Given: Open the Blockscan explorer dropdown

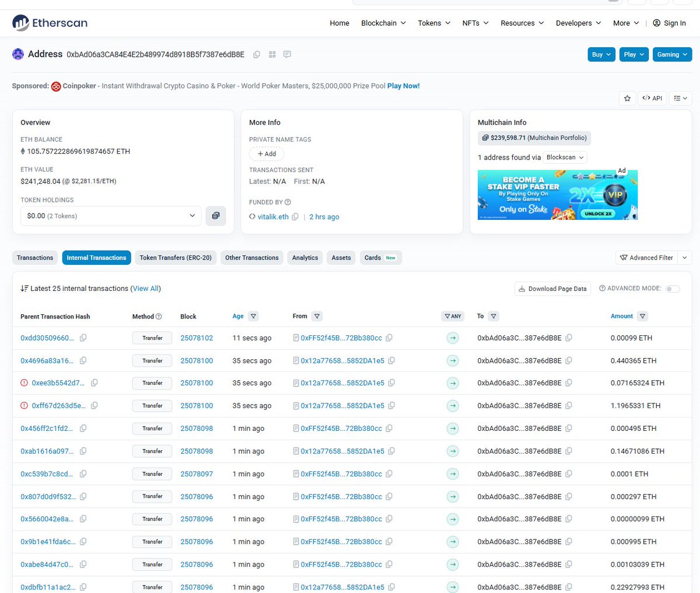Looking at the screenshot, I should click(x=565, y=157).
